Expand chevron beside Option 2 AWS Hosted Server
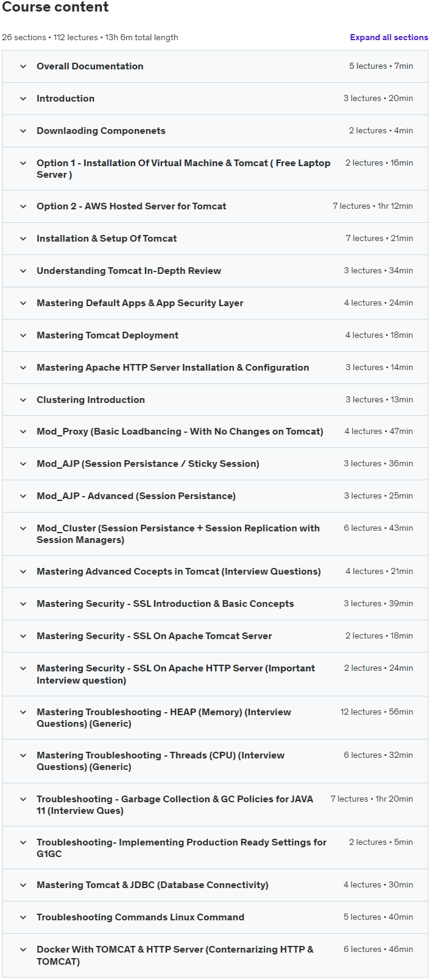Image resolution: width=432 pixels, height=980 pixels. click(x=23, y=206)
